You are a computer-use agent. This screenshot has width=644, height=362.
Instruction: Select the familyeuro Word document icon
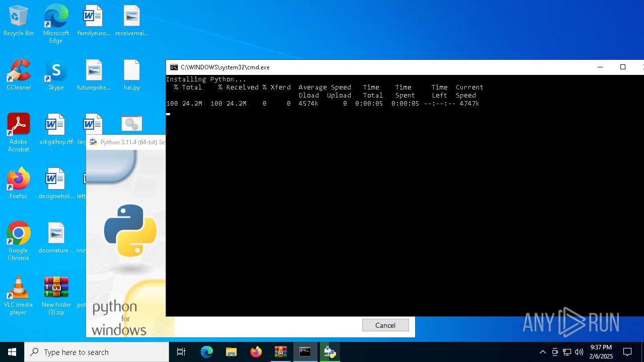tap(94, 21)
